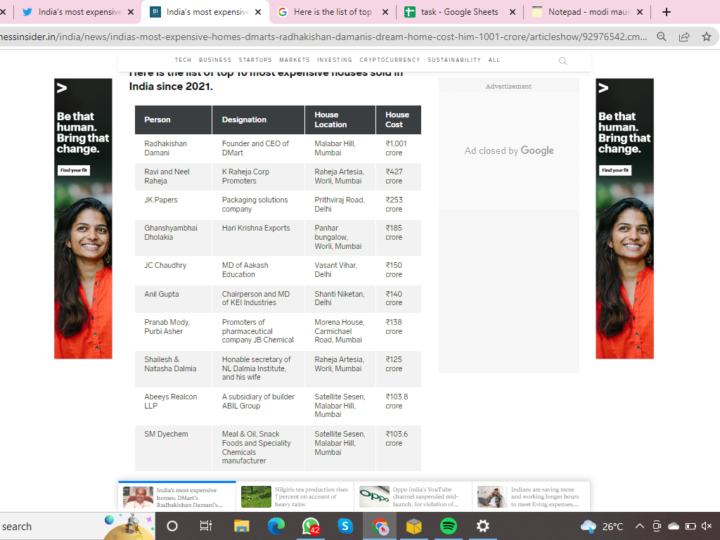Open the MARKETS navigation section
This screenshot has height=540, width=720.
293,60
